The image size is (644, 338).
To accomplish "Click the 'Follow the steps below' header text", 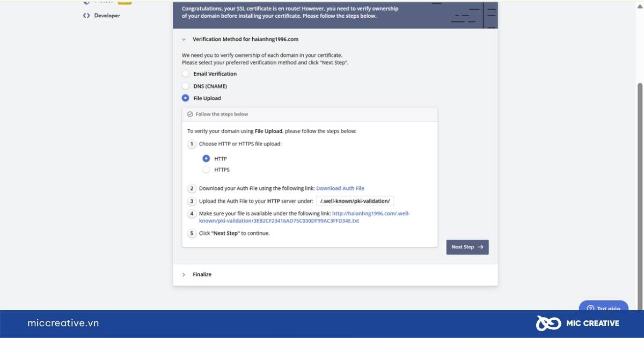I will [222, 114].
